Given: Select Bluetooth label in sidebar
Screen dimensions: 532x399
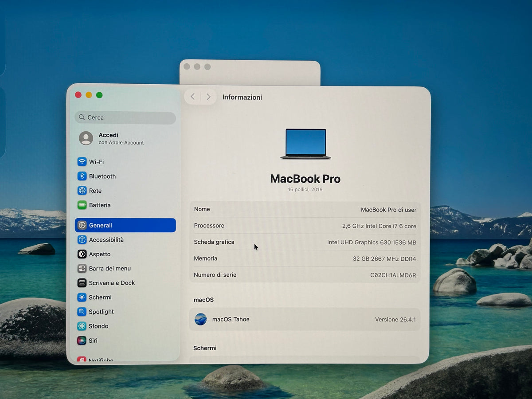Looking at the screenshot, I should click(x=102, y=176).
